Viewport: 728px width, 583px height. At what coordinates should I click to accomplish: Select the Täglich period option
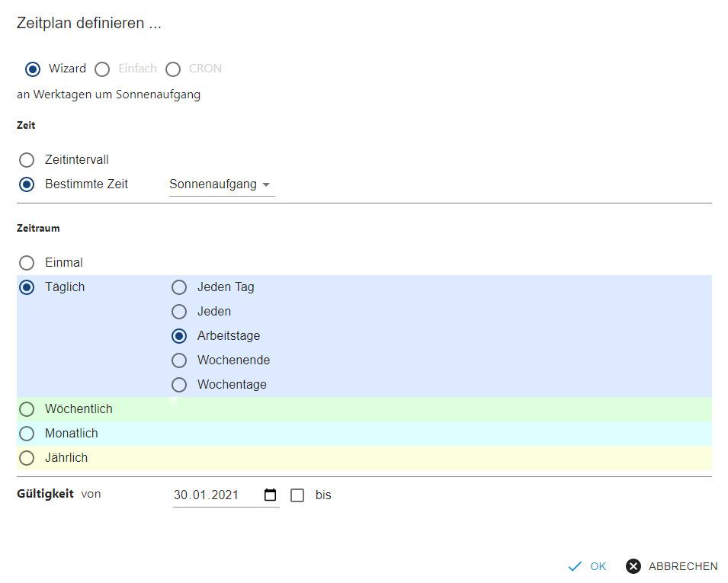click(27, 287)
